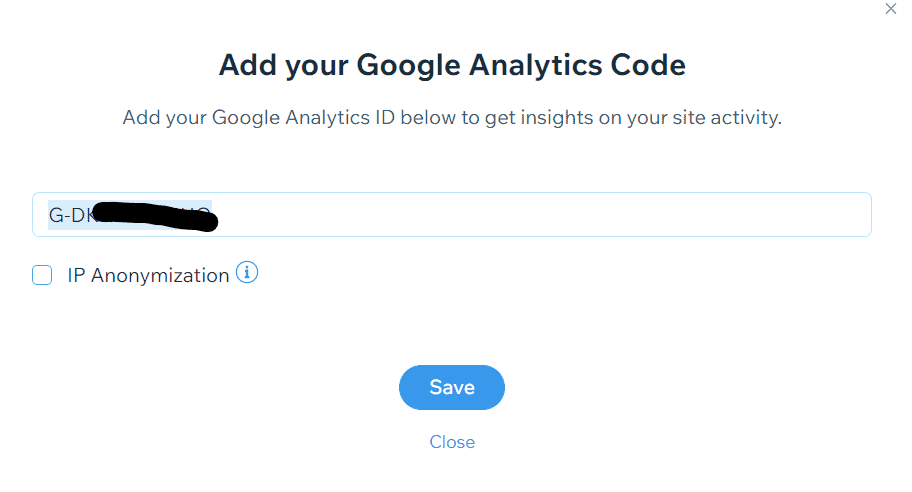
Task: Click the Close link below Save
Action: [452, 442]
